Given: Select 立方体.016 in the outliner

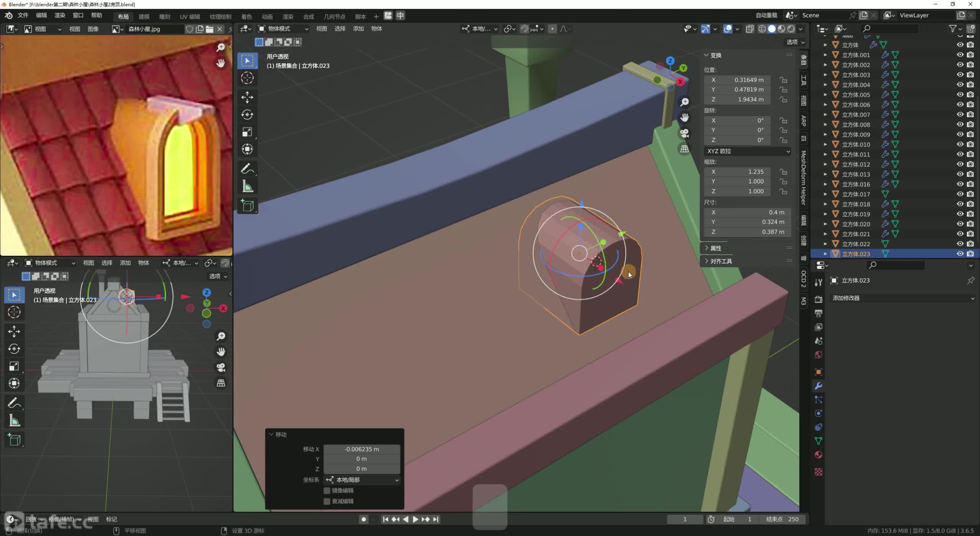Looking at the screenshot, I should (x=856, y=184).
